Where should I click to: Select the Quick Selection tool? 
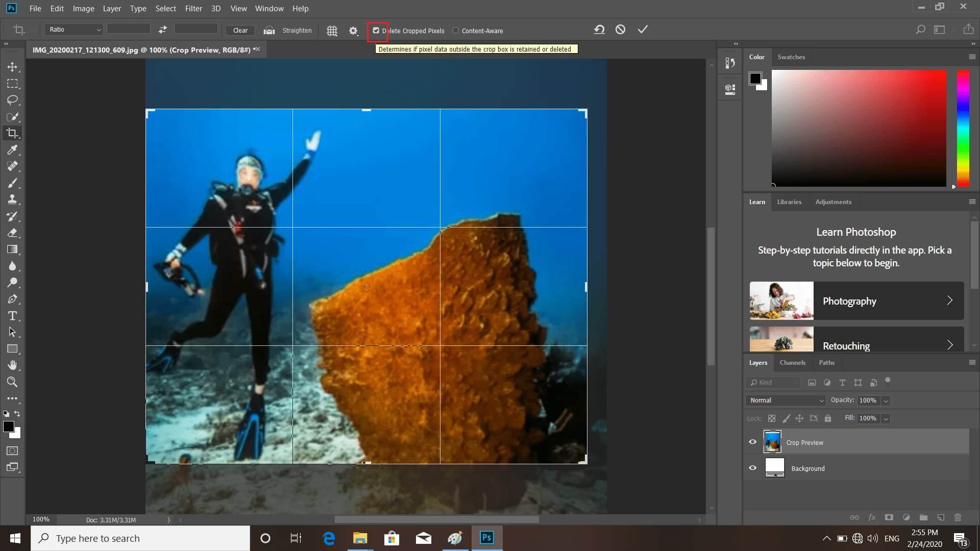tap(12, 116)
